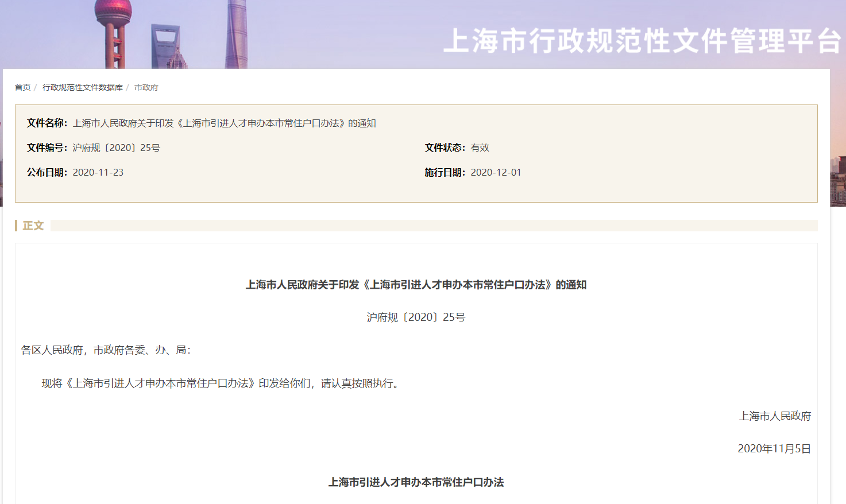846x504 pixels.
Task: Click the 上海市行政规范性文件管理平台 banner title
Action: 643,41
